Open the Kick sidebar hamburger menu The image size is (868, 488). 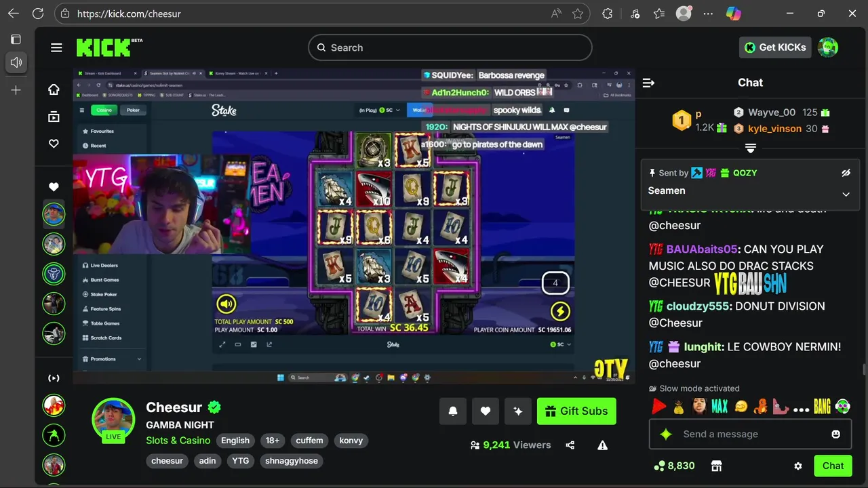pyautogui.click(x=56, y=47)
